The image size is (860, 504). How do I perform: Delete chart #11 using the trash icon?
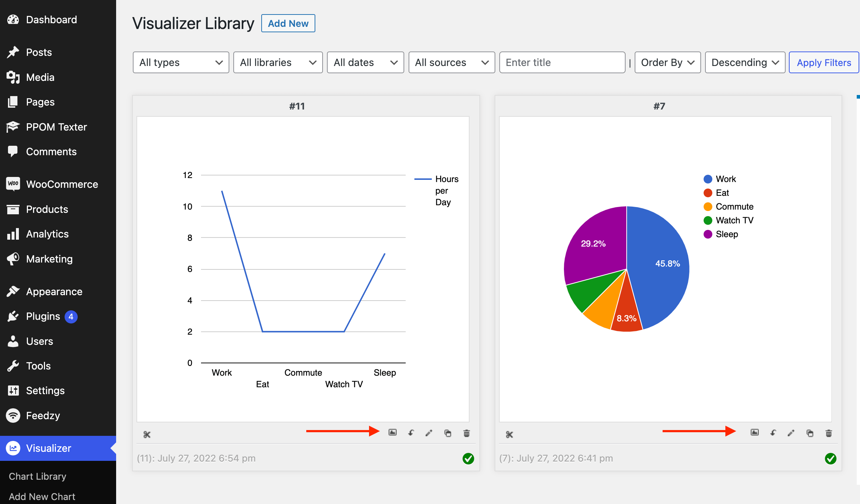pos(467,433)
